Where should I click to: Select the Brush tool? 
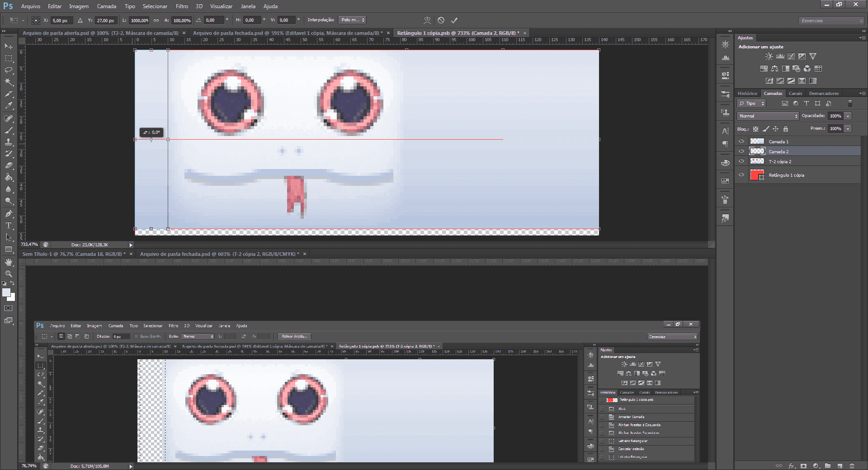9,130
